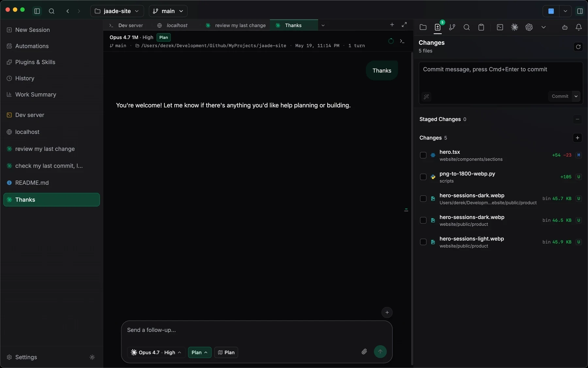The image size is (588, 368).
Task: Refresh the Changes list
Action: pyautogui.click(x=578, y=47)
